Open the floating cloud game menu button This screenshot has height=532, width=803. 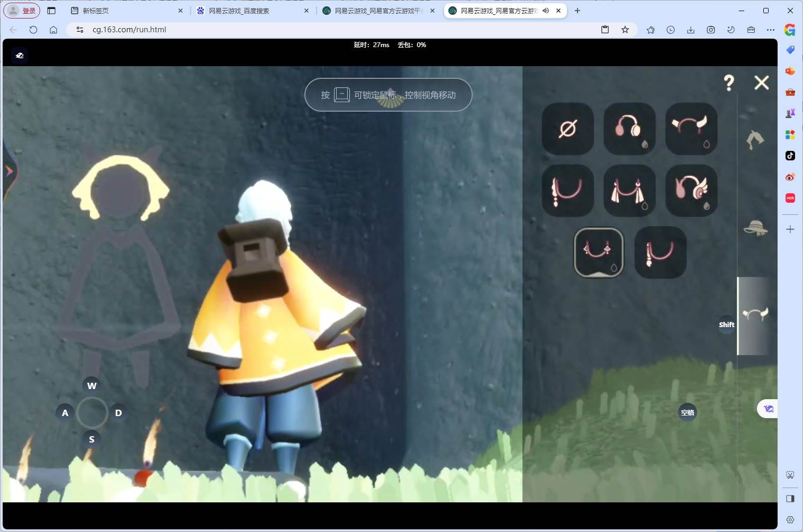768,409
